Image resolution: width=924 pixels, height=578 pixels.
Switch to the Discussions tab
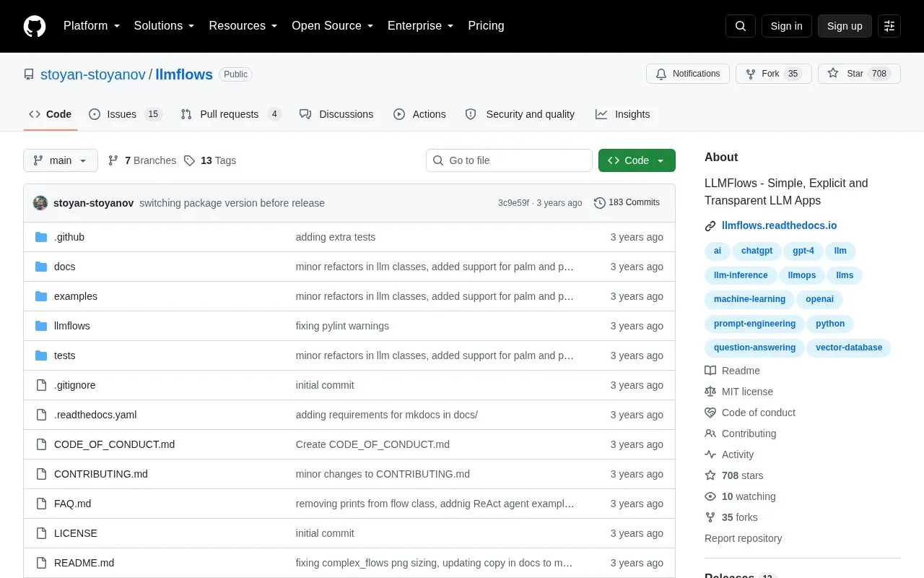(336, 114)
